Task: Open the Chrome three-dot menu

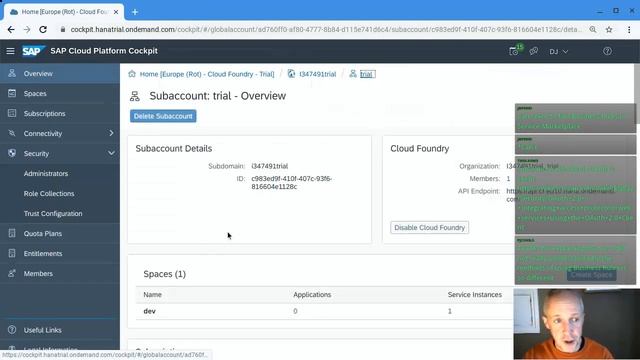Action: [x=629, y=29]
